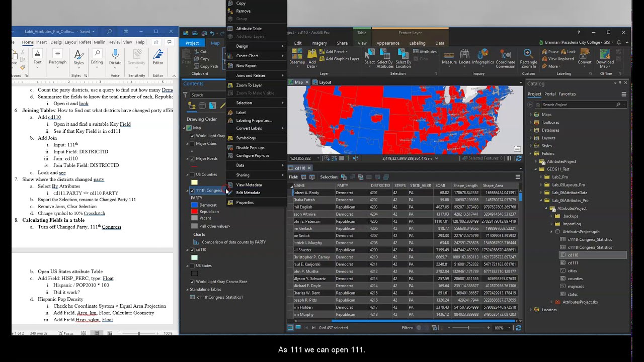The width and height of the screenshot is (644, 362).
Task: Expand the Lab2_Pro folder
Action: click(541, 177)
